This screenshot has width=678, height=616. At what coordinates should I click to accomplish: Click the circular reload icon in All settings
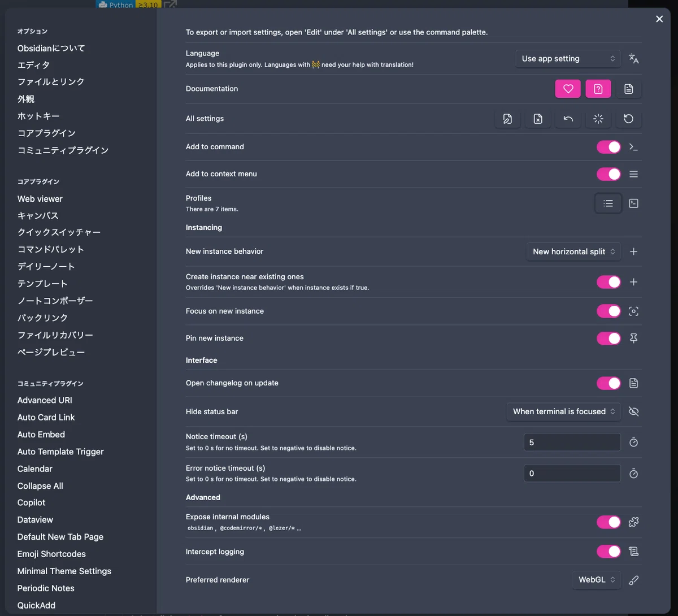[x=628, y=119]
